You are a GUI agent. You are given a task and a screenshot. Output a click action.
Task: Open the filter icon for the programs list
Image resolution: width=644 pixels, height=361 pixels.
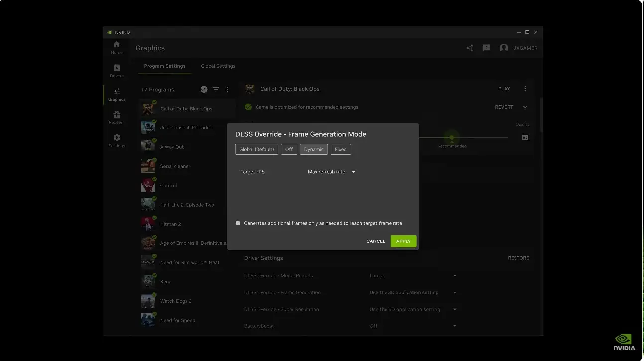(216, 89)
